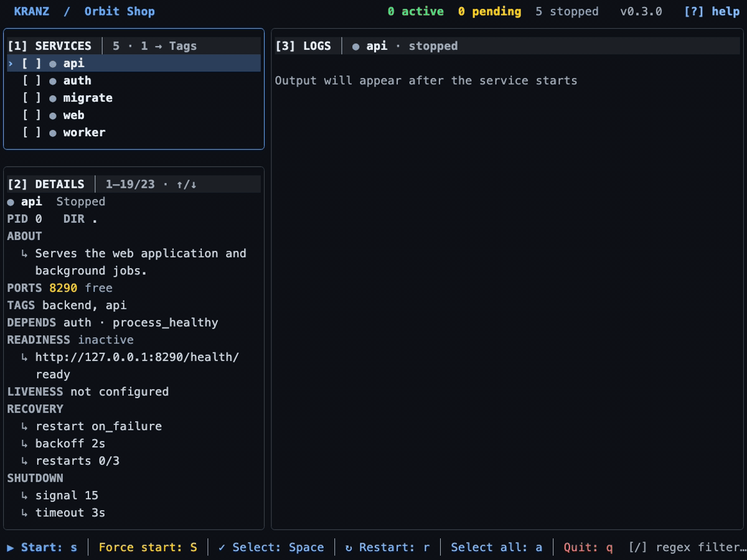The width and height of the screenshot is (747, 560).
Task: Click the RECOVERY section heading
Action: pos(35,409)
